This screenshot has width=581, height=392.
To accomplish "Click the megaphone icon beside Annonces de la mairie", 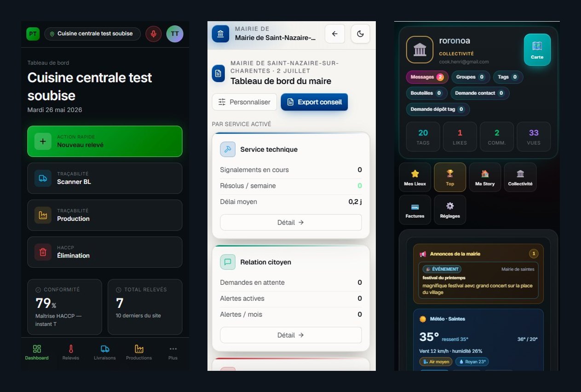I will pyautogui.click(x=423, y=254).
